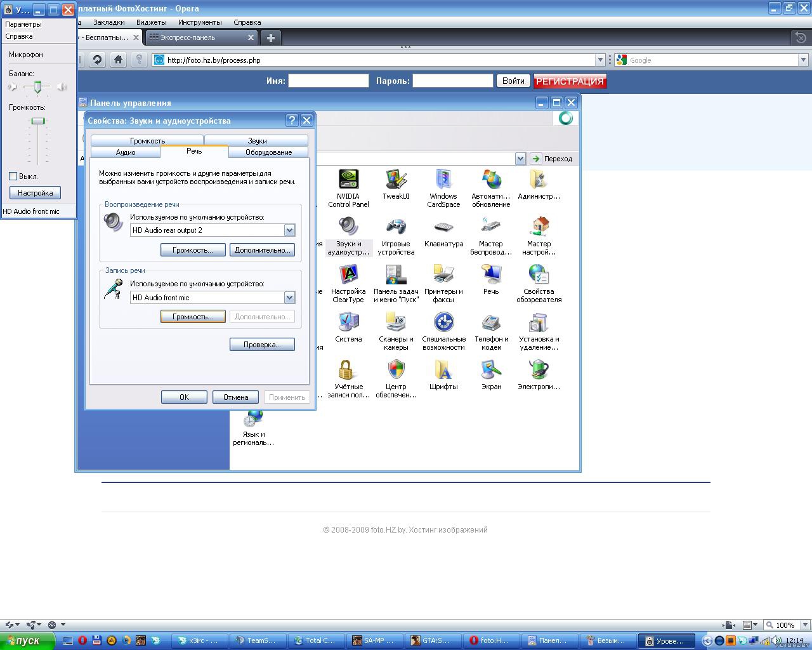Click the Настройка button in volume window
Screen dimensions: 812x650
(35, 193)
